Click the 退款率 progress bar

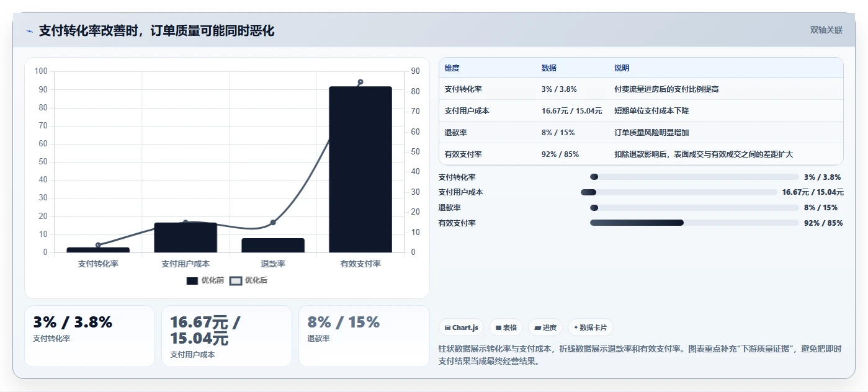[x=694, y=208]
